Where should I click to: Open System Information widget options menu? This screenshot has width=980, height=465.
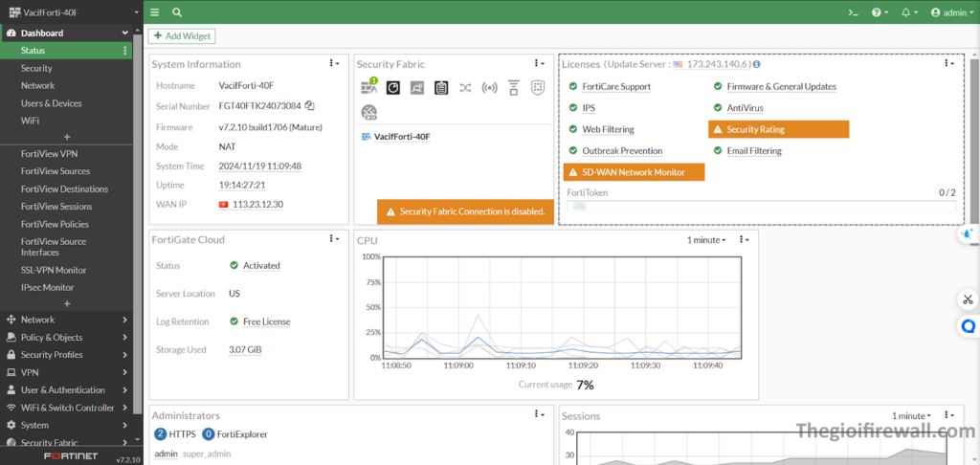[334, 63]
